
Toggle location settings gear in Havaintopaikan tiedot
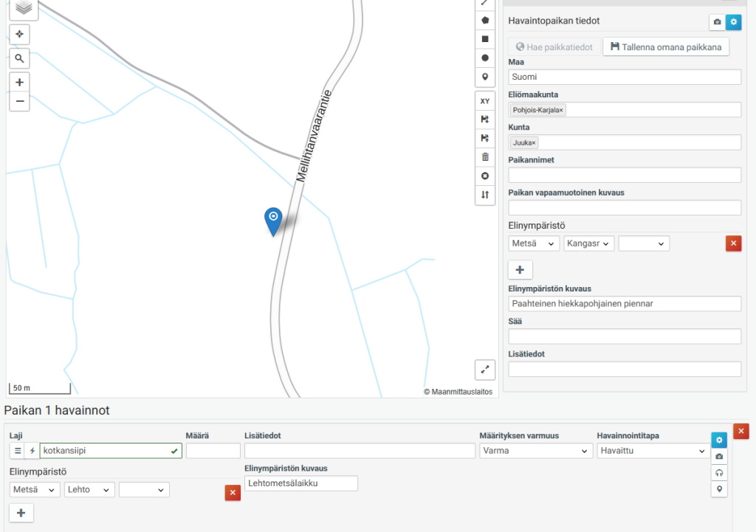(733, 22)
